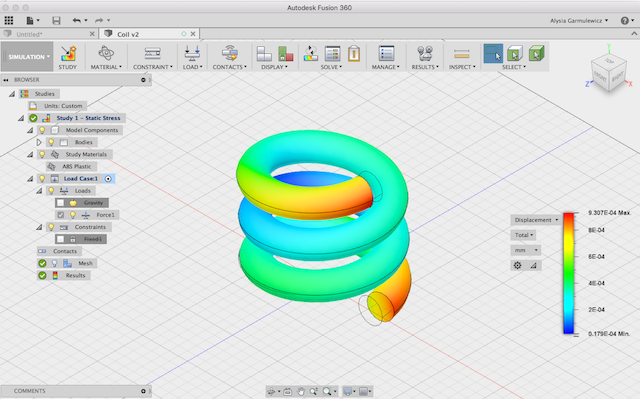This screenshot has width=640, height=399.
Task: Open the Solve dropdown menu
Action: tap(331, 67)
